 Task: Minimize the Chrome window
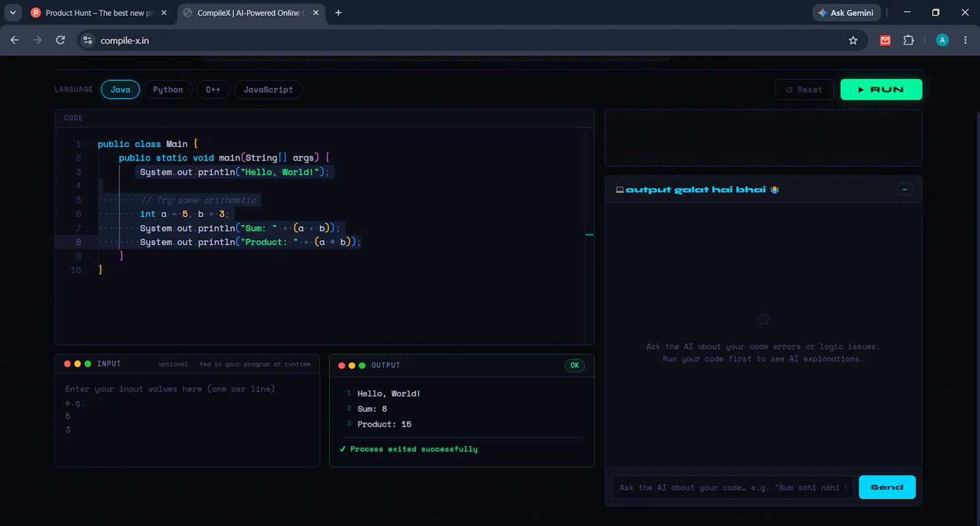tap(907, 12)
